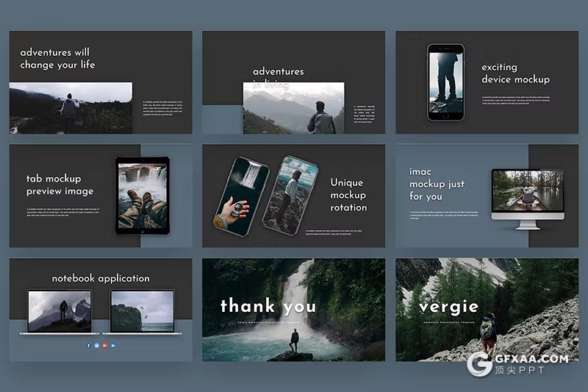Select the left laptop mockup with mountain climber
This screenshot has height=392, width=588.
pyautogui.click(x=60, y=311)
